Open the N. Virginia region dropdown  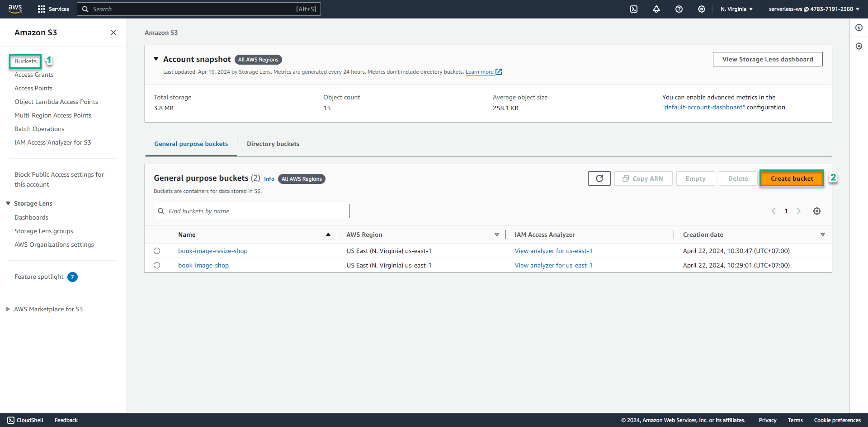736,9
